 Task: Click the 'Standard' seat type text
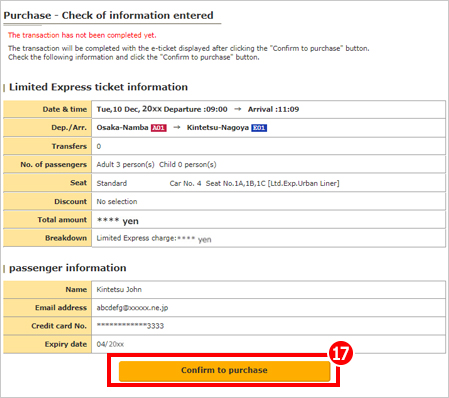[112, 183]
